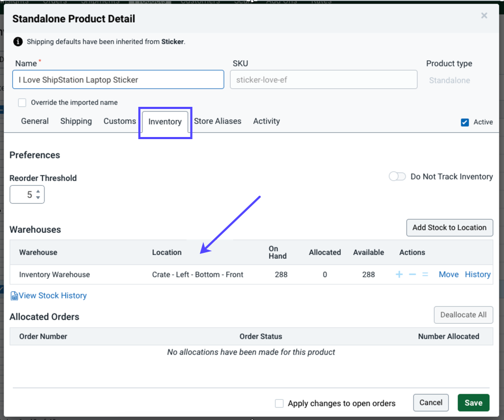Click the minus icon to remove stock
The height and width of the screenshot is (420, 504).
(412, 275)
